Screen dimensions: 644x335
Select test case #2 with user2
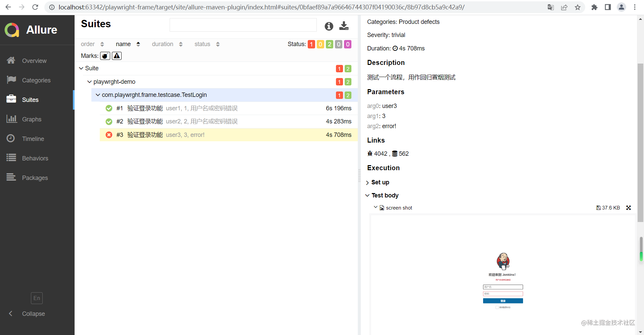229,121
